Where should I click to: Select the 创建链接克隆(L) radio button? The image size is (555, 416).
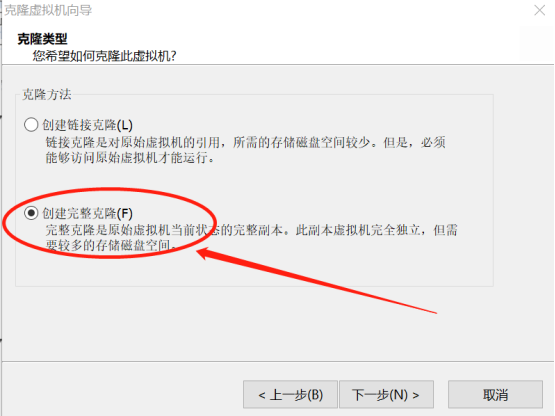coord(31,125)
